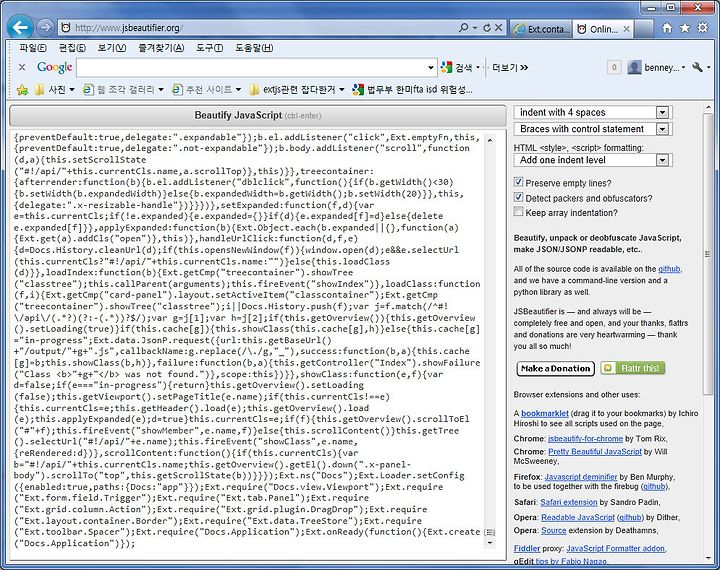
Task: Click the browser Back arrow button
Action: point(20,27)
